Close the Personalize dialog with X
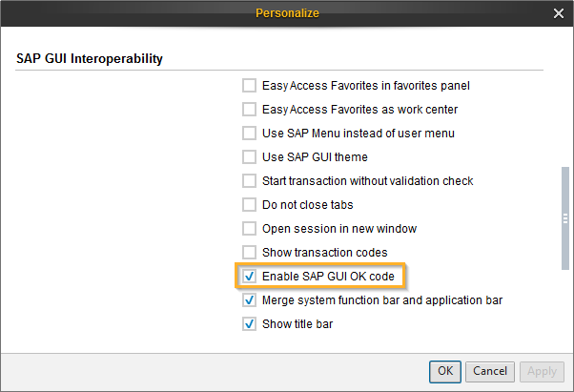 tap(559, 13)
